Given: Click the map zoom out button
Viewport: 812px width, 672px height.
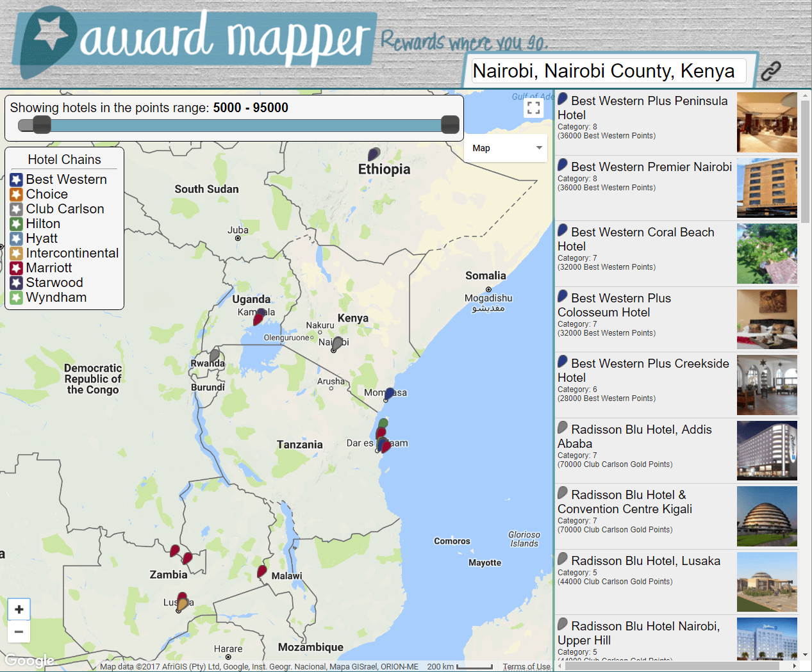Looking at the screenshot, I should [19, 632].
